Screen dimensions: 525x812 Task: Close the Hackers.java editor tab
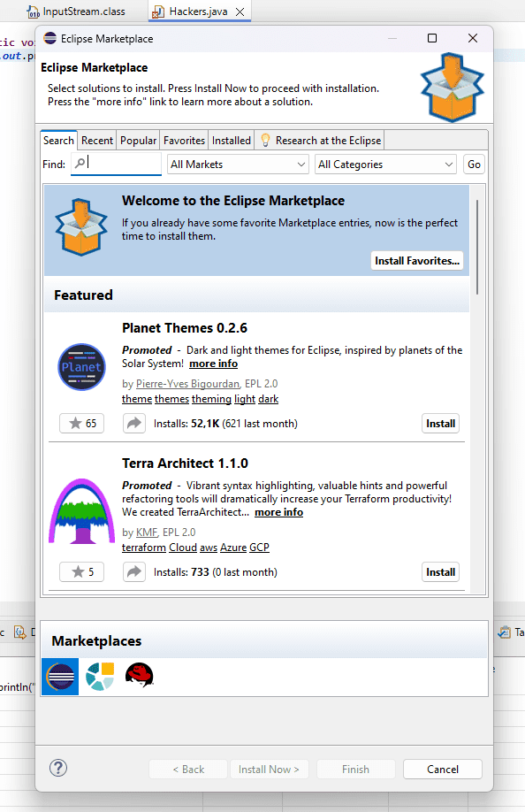tap(240, 11)
